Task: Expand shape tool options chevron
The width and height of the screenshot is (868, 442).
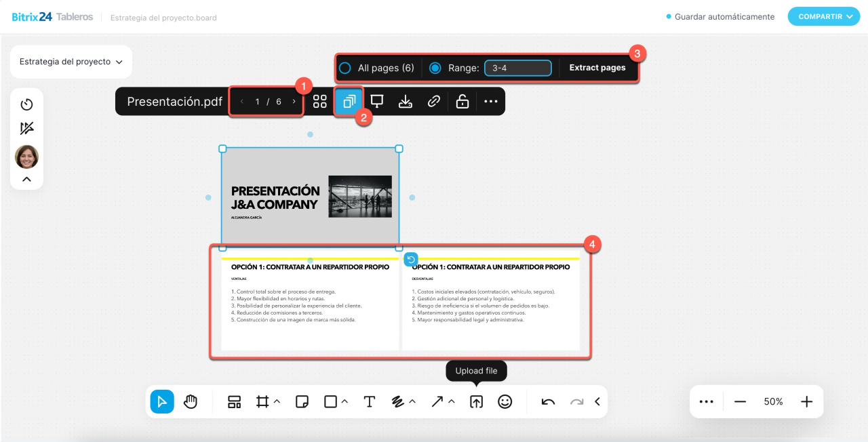Action: point(344,402)
